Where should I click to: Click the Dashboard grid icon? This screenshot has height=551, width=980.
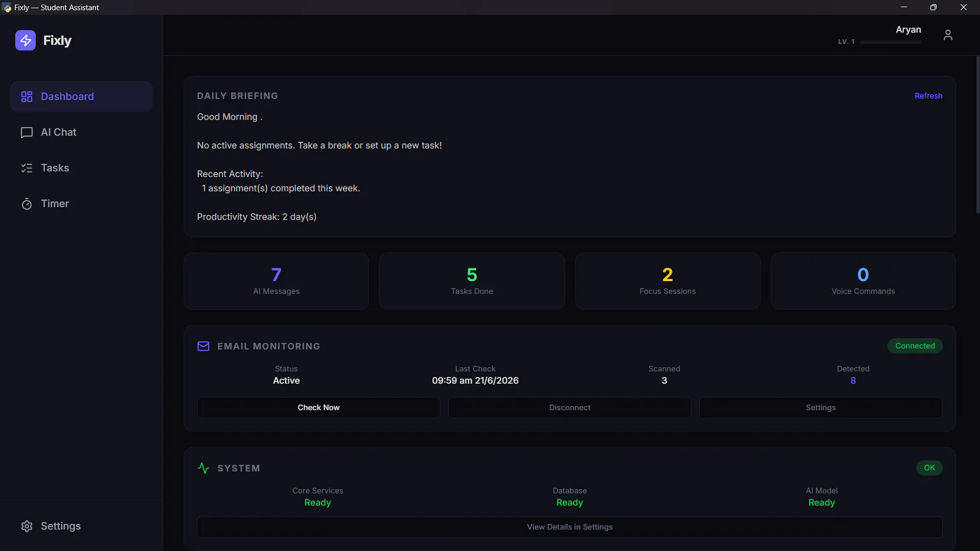coord(27,96)
